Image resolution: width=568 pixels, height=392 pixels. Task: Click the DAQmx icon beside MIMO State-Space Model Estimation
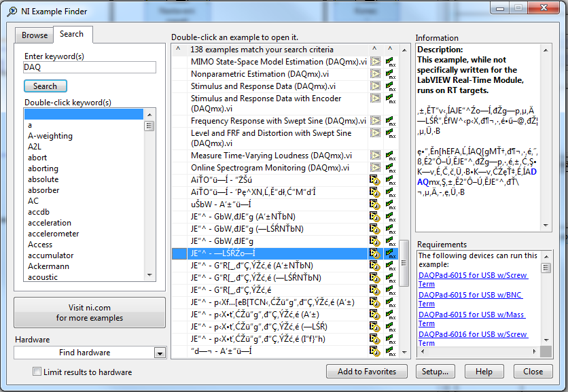click(x=391, y=62)
